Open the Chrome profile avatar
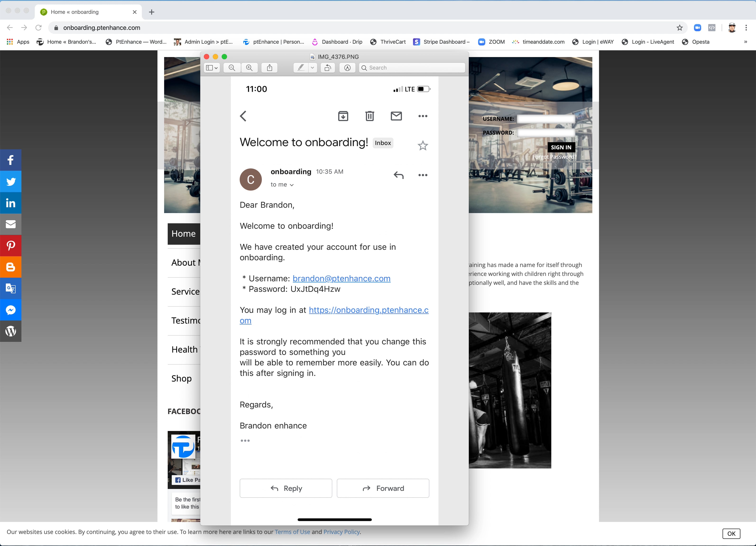The height and width of the screenshot is (546, 756). tap(732, 28)
